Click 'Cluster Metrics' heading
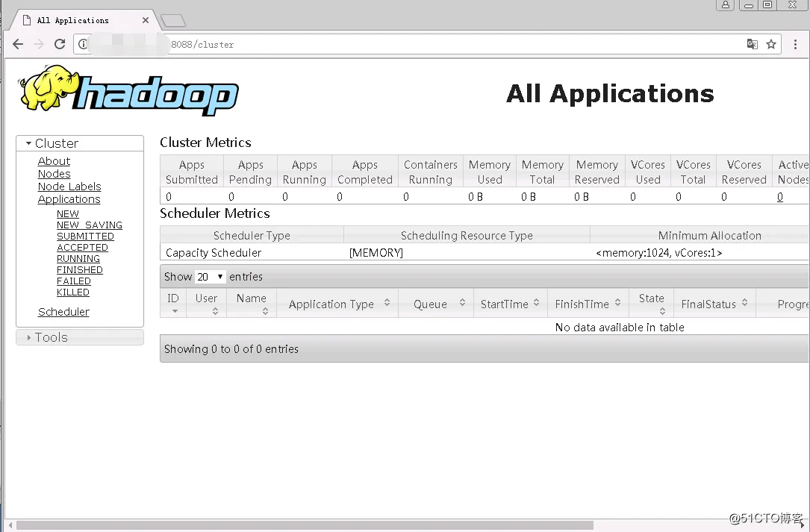 point(205,143)
